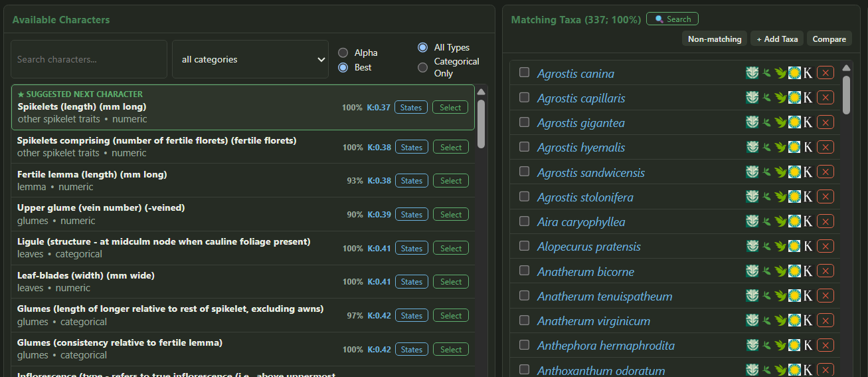Click the K icon for Agrostis capillaris
The image size is (868, 377).
808,98
